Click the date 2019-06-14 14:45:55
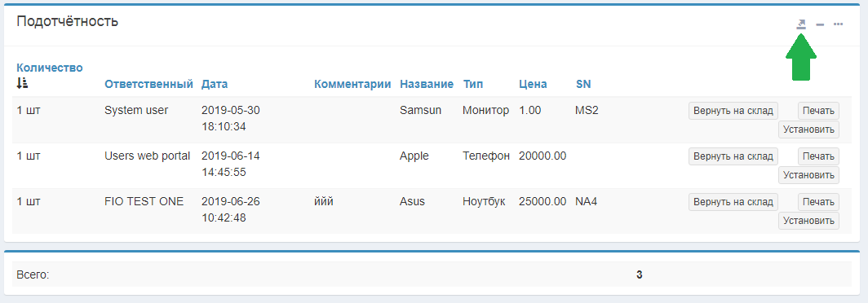This screenshot has width=868, height=303. (x=230, y=165)
